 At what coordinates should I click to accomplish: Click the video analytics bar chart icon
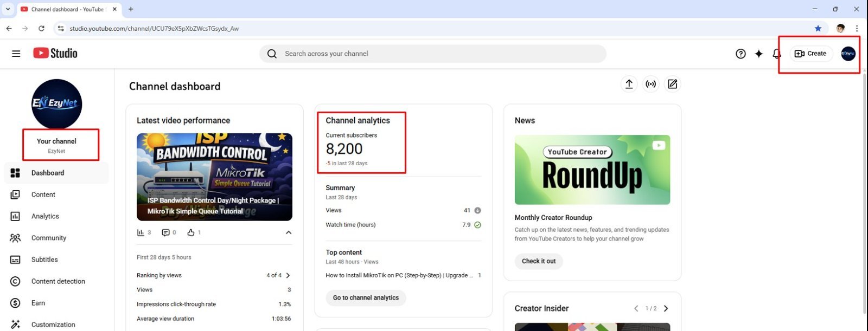click(141, 232)
